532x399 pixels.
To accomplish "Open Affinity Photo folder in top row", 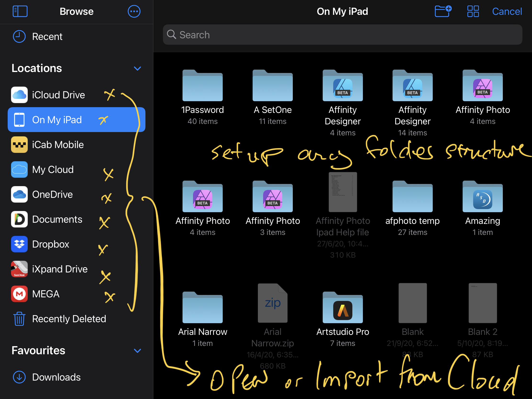I will tap(483, 85).
